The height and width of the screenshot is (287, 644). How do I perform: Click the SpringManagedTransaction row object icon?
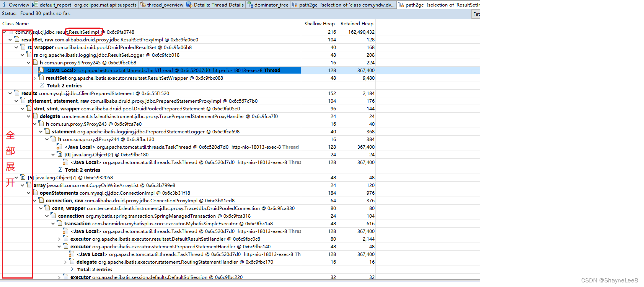point(54,216)
